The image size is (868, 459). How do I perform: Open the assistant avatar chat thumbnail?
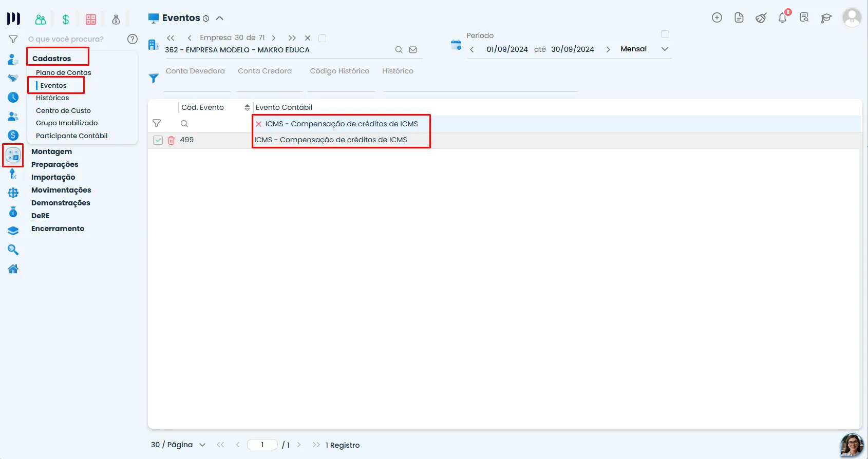click(852, 446)
